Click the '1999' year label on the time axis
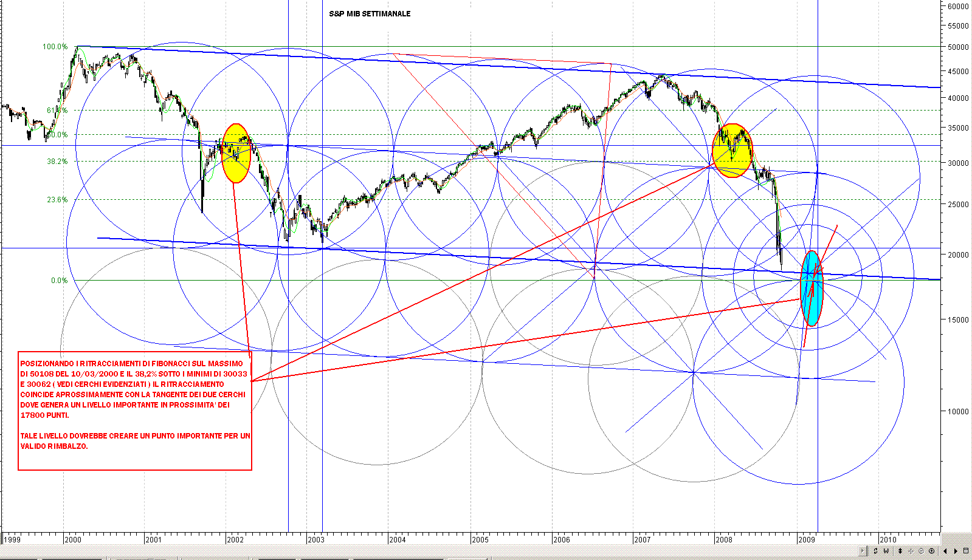 [x=12, y=539]
